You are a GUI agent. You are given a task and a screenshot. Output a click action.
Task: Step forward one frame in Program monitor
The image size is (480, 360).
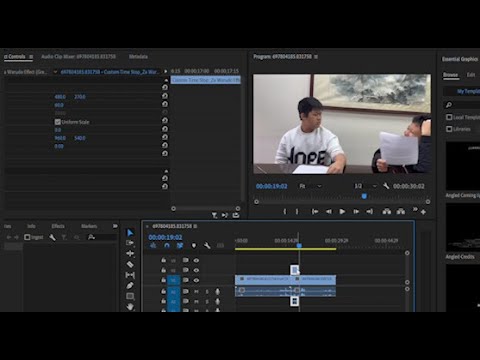[x=356, y=211]
